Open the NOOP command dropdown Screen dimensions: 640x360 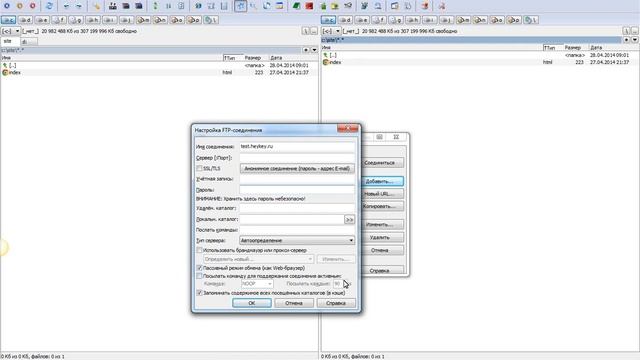tap(257, 284)
